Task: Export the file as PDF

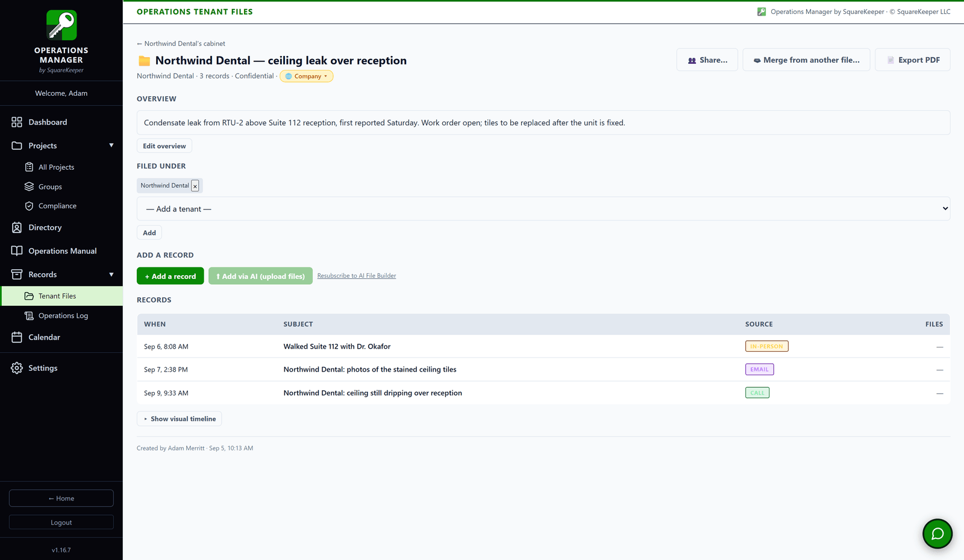Action: click(x=913, y=60)
